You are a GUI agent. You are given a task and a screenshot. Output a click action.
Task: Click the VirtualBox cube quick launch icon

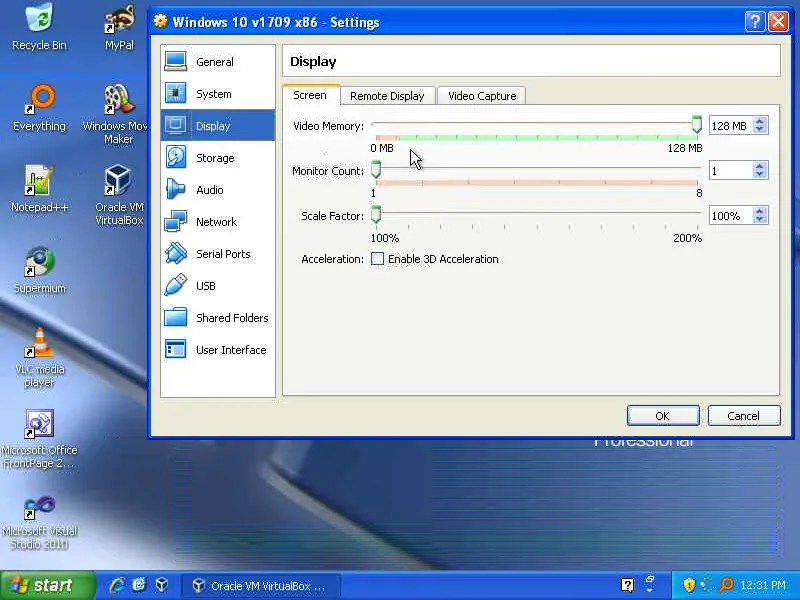click(162, 585)
